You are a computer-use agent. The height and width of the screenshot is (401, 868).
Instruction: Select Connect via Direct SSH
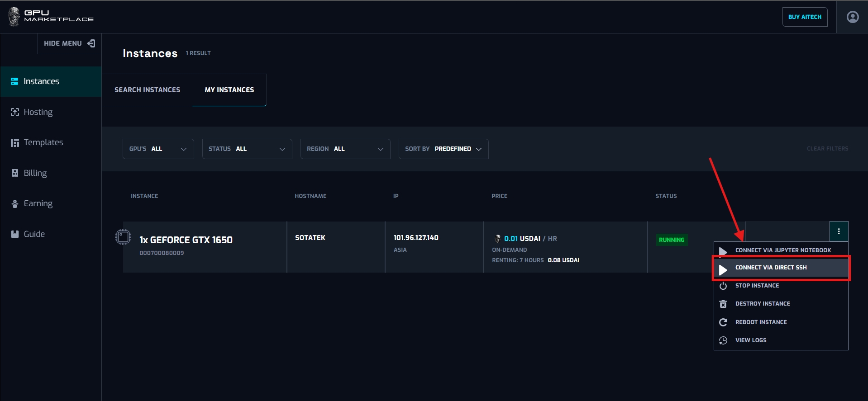point(771,268)
